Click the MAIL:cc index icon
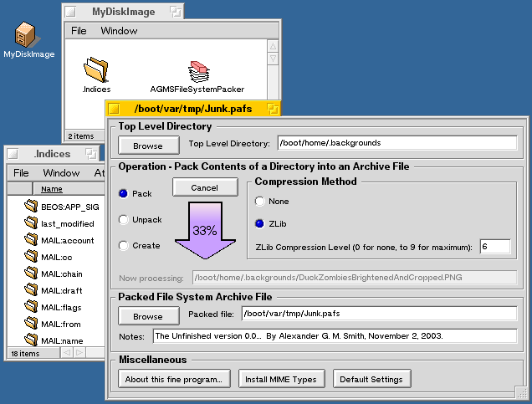 (31, 256)
